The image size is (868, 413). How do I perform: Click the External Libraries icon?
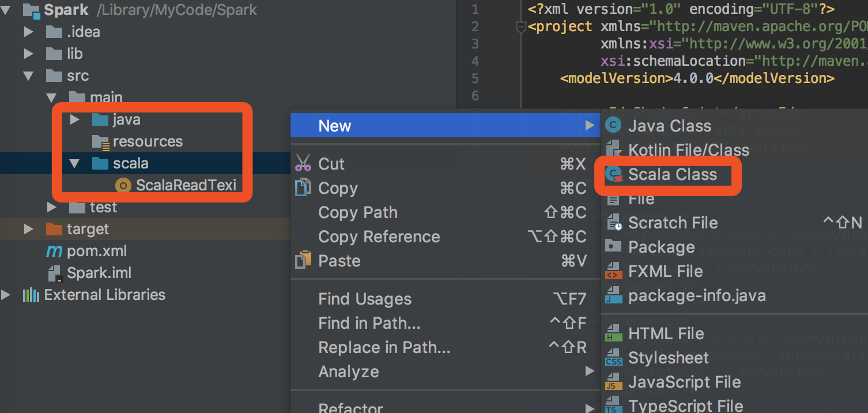point(31,295)
